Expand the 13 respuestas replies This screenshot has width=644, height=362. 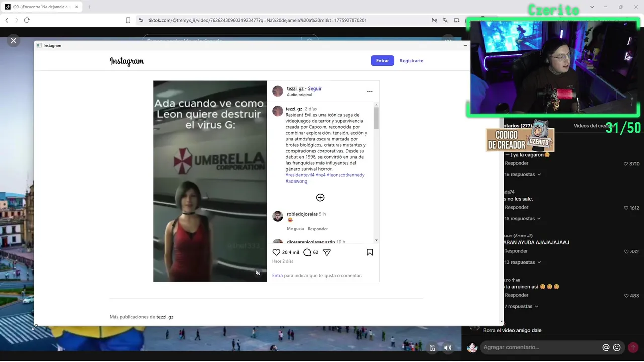pos(523,262)
